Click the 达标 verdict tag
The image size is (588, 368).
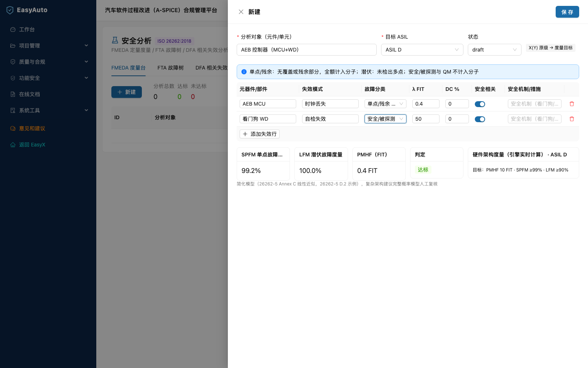click(x=423, y=170)
